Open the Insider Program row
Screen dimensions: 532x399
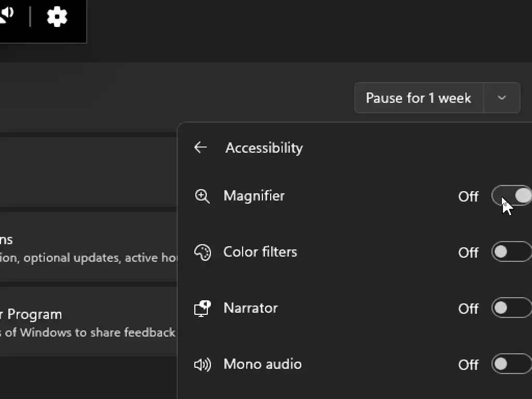pos(88,322)
